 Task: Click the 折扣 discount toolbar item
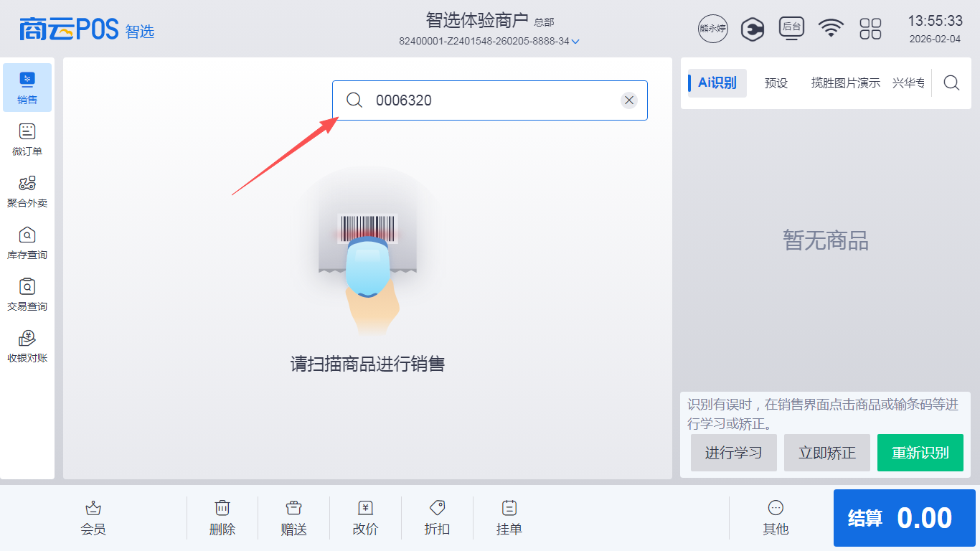tap(437, 517)
